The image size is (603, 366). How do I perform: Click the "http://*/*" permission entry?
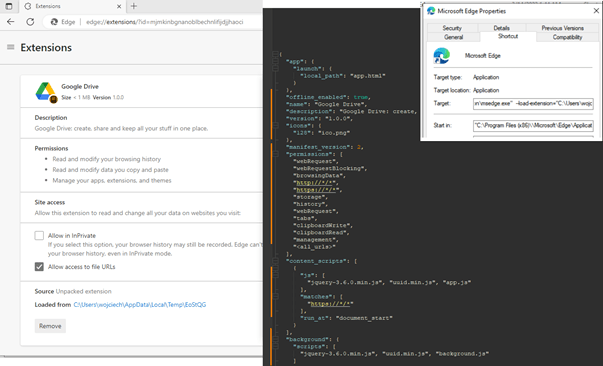(315, 183)
